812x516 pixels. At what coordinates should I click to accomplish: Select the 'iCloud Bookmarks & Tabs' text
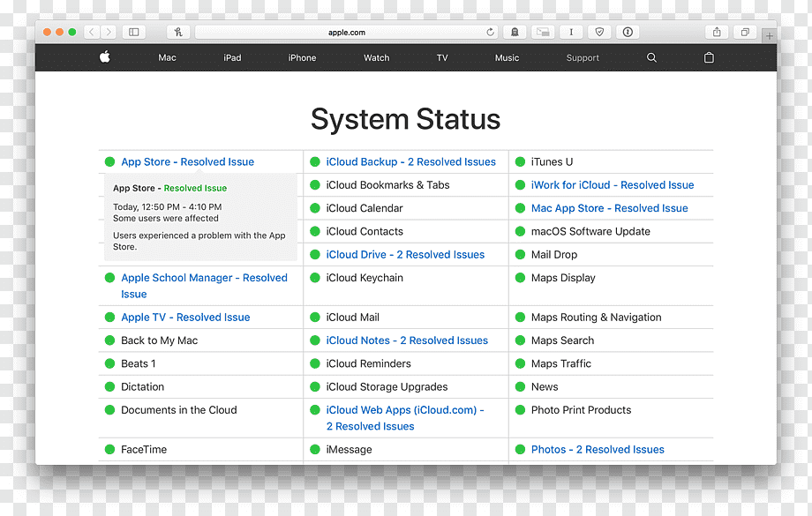pyautogui.click(x=387, y=185)
